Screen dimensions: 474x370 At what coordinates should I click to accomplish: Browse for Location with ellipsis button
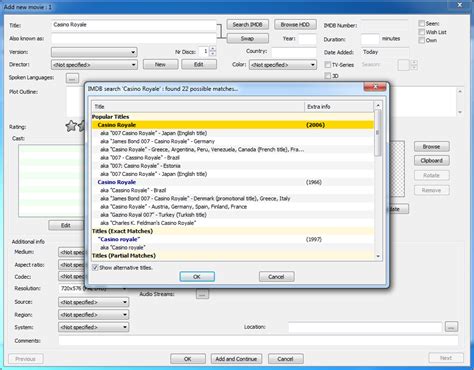[x=451, y=327]
